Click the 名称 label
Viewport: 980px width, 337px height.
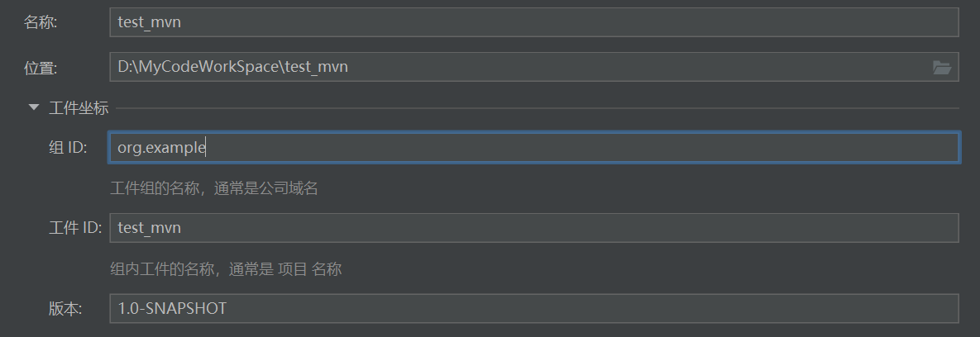41,23
